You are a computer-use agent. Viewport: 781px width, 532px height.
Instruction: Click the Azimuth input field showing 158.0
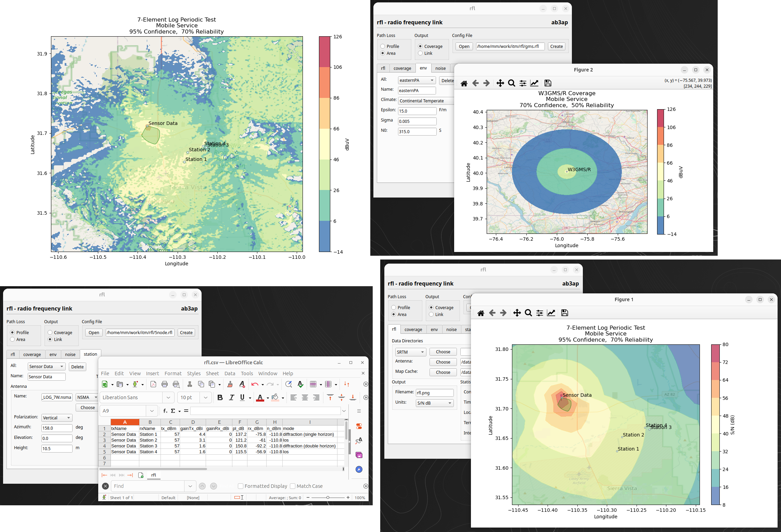tap(57, 428)
